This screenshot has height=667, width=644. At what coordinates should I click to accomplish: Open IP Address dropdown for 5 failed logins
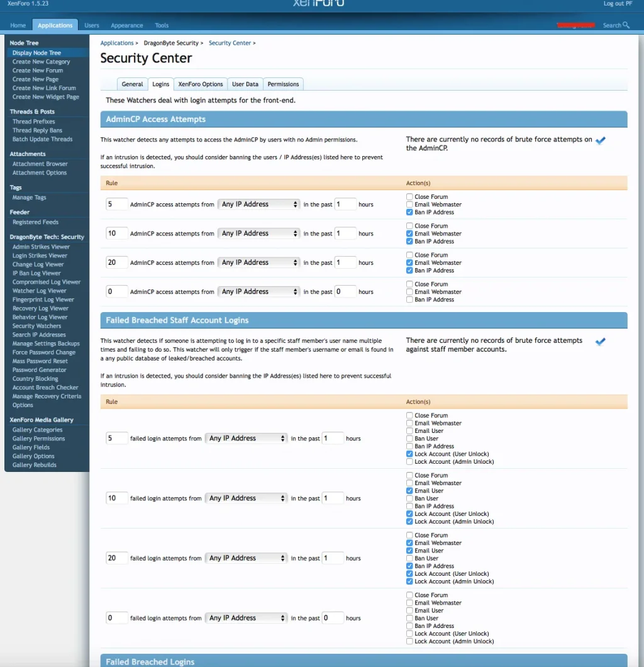tap(246, 438)
